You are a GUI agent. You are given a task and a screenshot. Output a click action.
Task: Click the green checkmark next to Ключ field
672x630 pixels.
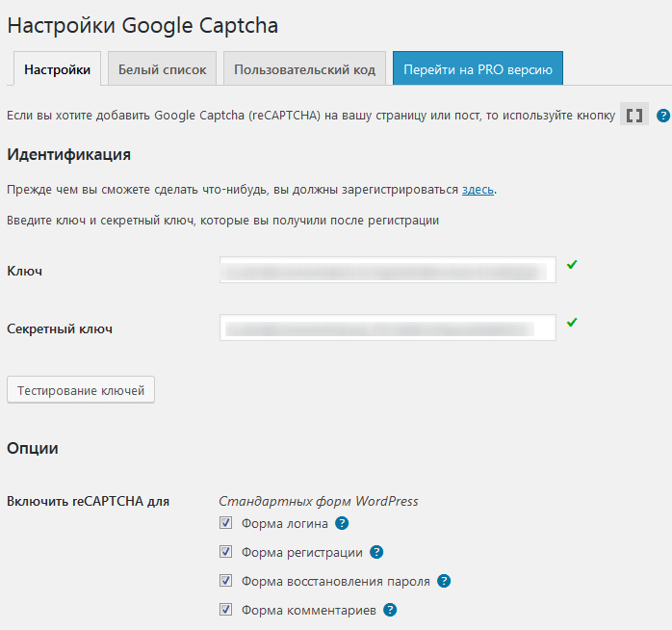coord(572,264)
